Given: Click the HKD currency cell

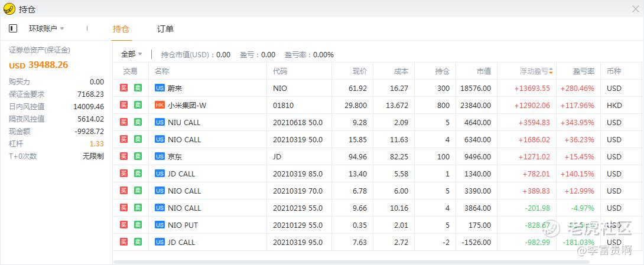Looking at the screenshot, I should (614, 106).
